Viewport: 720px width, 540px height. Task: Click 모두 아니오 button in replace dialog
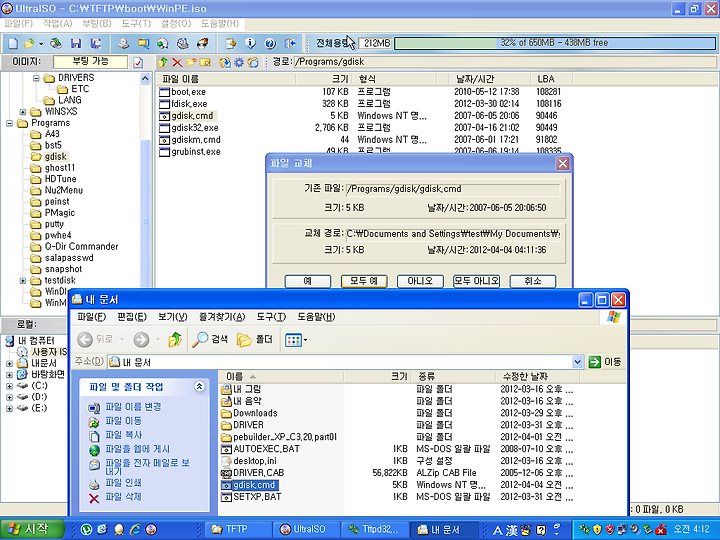pos(476,281)
